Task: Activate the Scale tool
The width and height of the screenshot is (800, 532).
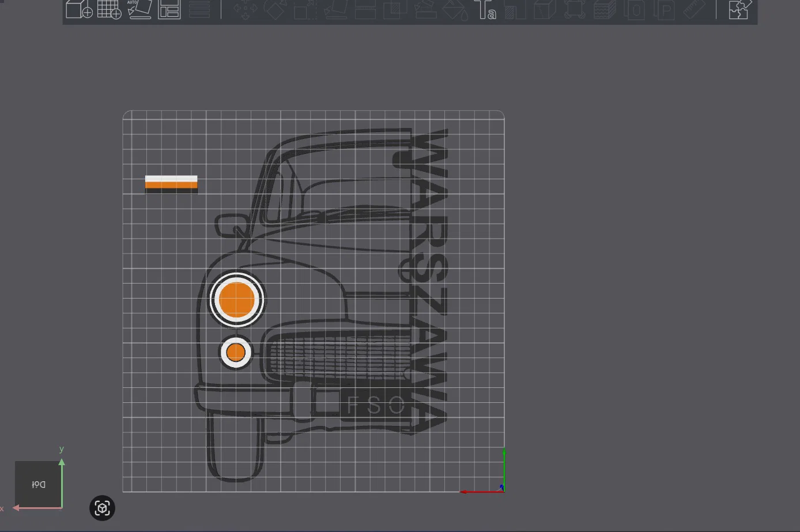Action: click(305, 10)
